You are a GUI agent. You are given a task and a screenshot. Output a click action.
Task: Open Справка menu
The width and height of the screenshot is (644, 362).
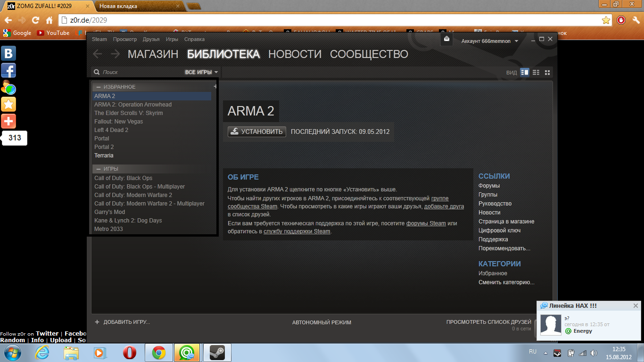coord(194,40)
